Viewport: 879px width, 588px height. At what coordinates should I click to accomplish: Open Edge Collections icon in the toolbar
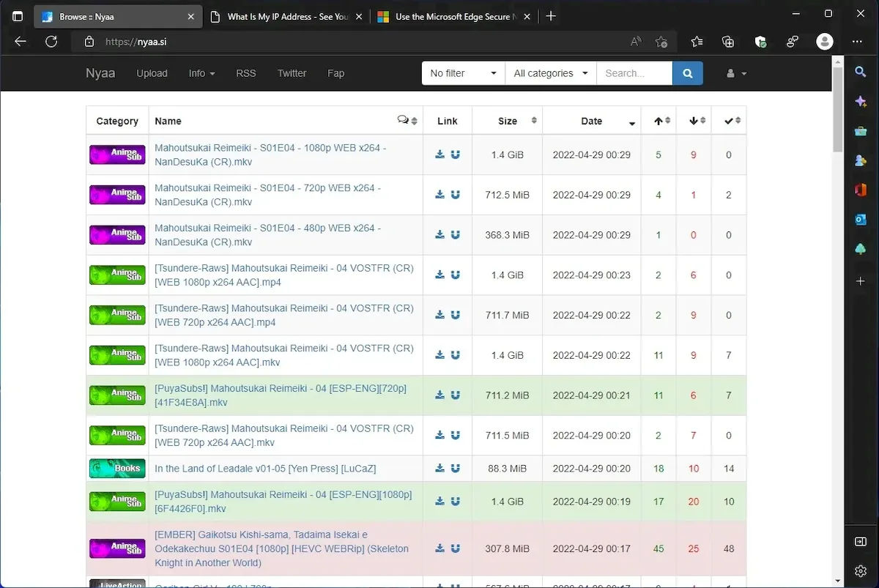click(727, 42)
